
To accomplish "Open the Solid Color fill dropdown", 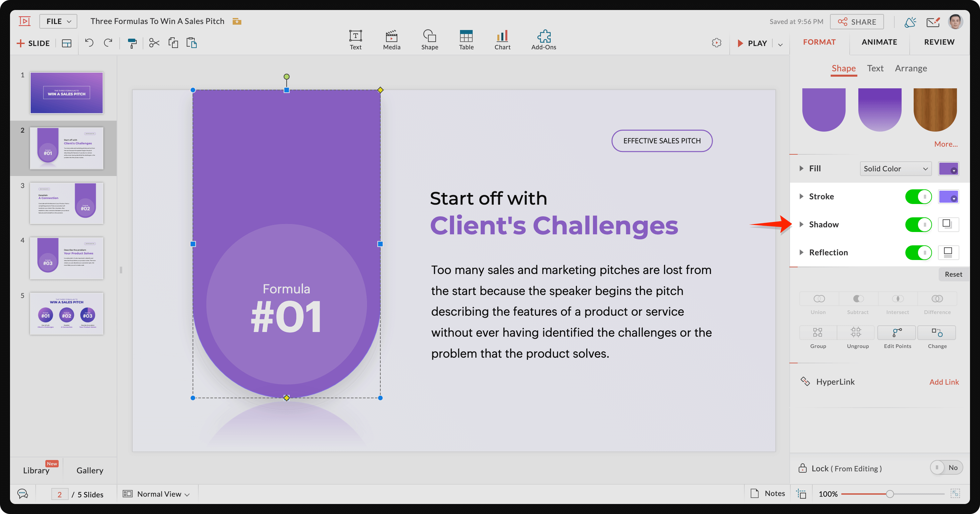I will pos(895,169).
